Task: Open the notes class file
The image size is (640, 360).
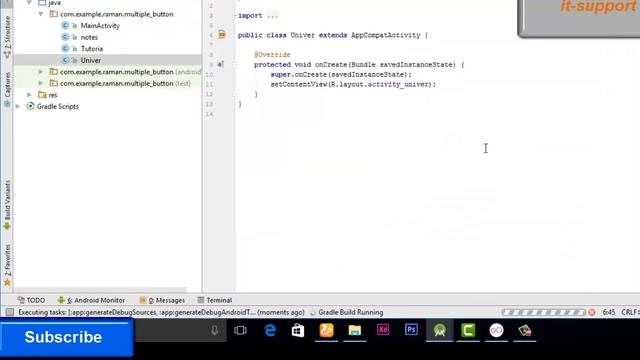Action: tap(89, 37)
